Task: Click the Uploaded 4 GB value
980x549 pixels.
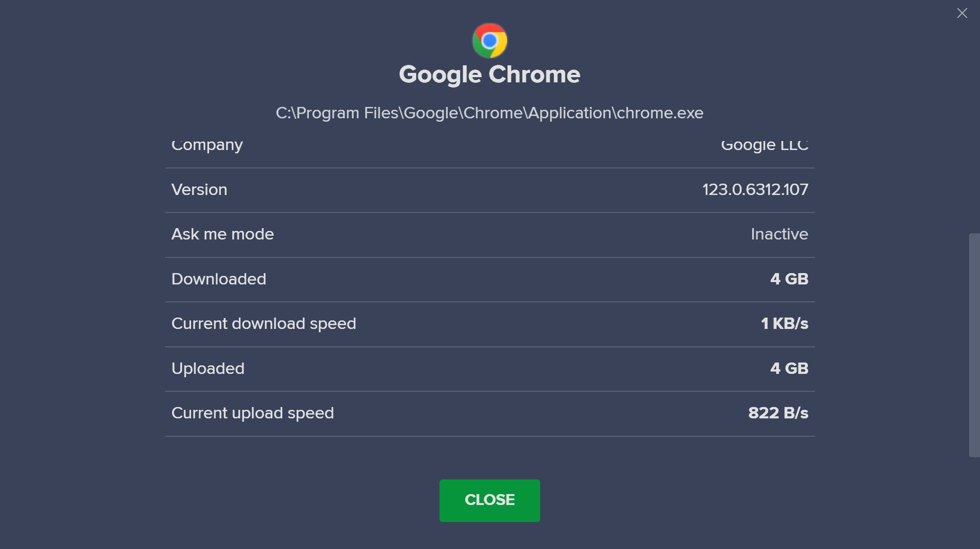Action: (789, 369)
